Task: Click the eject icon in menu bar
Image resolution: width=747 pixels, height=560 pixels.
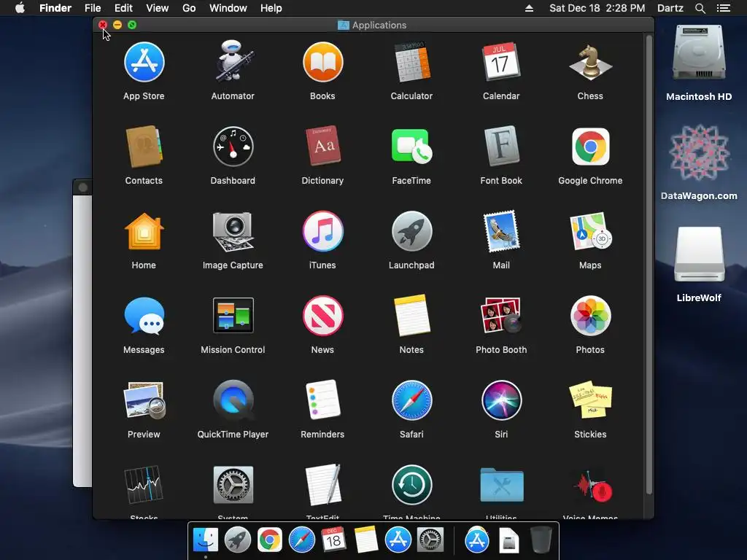Action: click(529, 8)
